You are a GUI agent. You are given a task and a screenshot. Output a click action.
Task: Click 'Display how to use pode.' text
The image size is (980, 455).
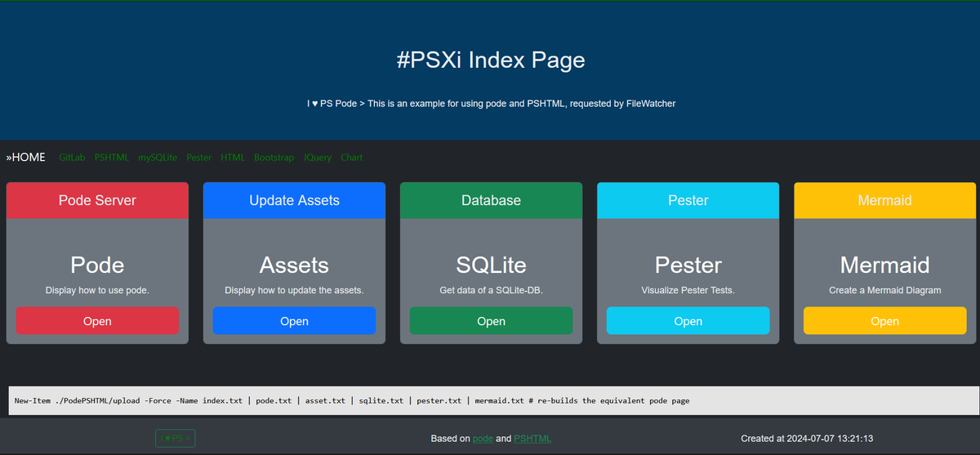(97, 290)
